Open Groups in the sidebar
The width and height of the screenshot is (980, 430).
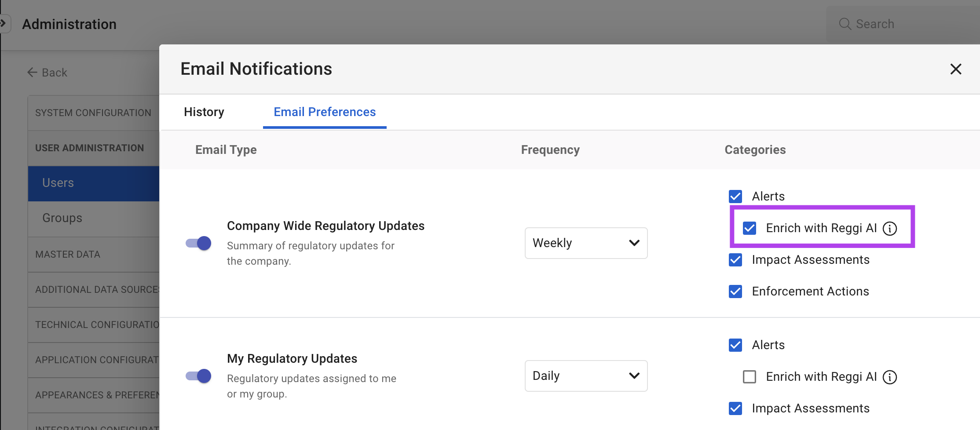[62, 218]
